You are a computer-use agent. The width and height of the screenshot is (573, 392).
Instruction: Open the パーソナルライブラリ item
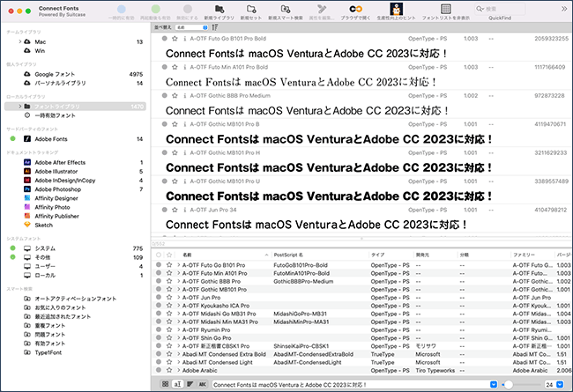pos(60,83)
